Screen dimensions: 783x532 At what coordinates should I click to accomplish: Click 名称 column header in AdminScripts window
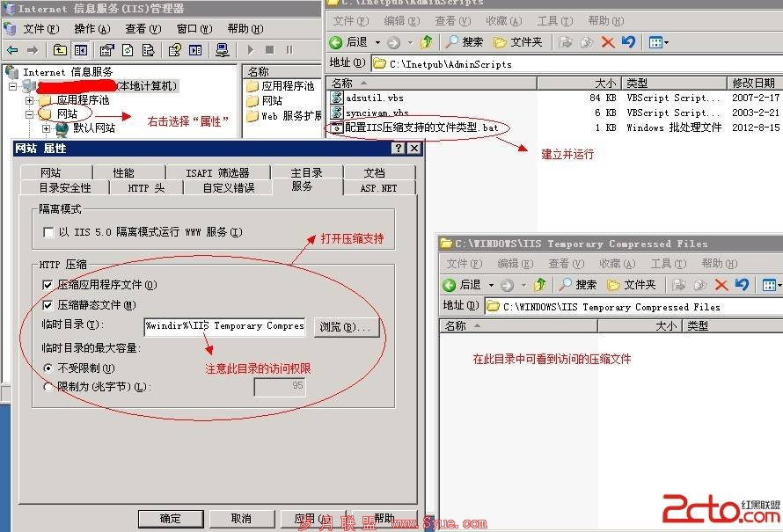[432, 83]
